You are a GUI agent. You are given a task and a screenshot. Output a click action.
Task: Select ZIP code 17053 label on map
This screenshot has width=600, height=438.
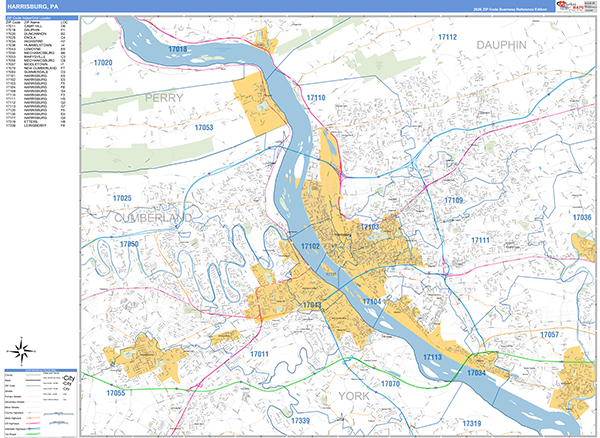pos(203,128)
